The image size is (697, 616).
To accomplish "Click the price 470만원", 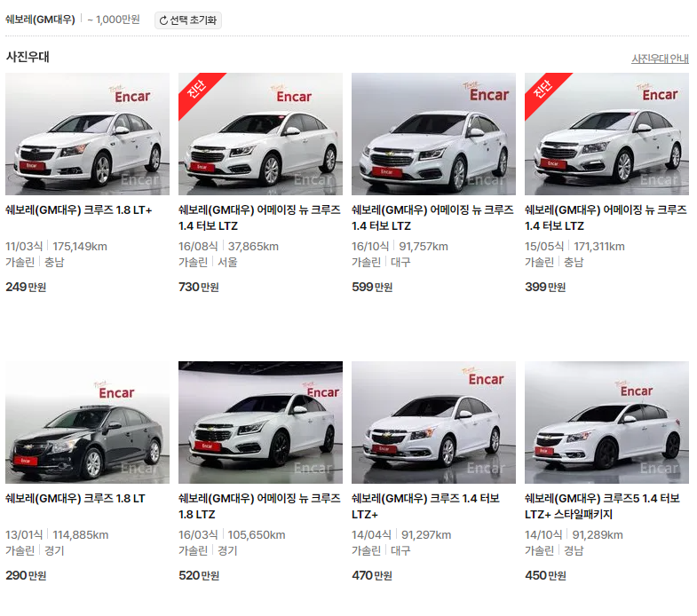I will tap(372, 575).
